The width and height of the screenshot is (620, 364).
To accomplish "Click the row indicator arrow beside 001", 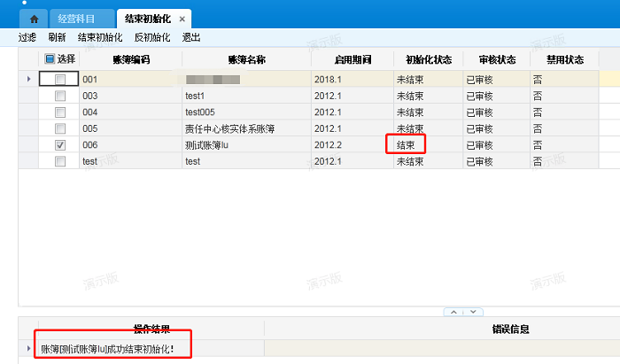I will click(x=28, y=80).
